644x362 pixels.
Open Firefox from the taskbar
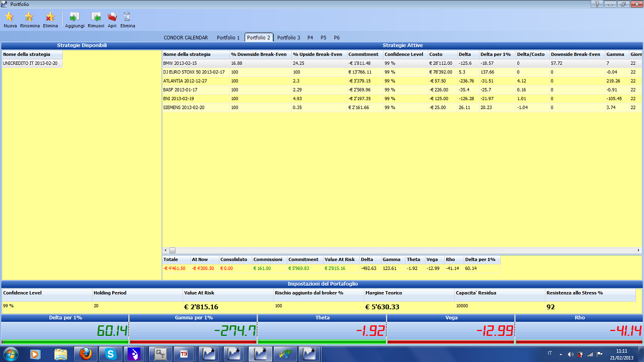click(x=86, y=354)
